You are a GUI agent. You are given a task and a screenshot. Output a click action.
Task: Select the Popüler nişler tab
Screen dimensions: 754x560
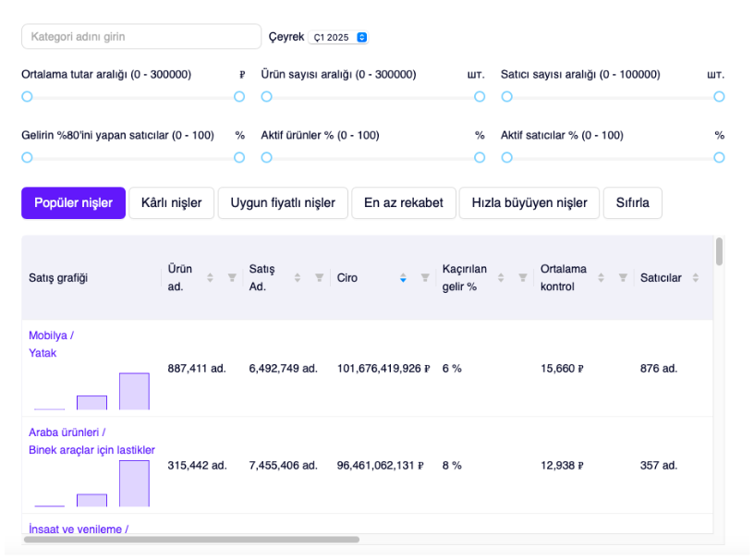(73, 203)
